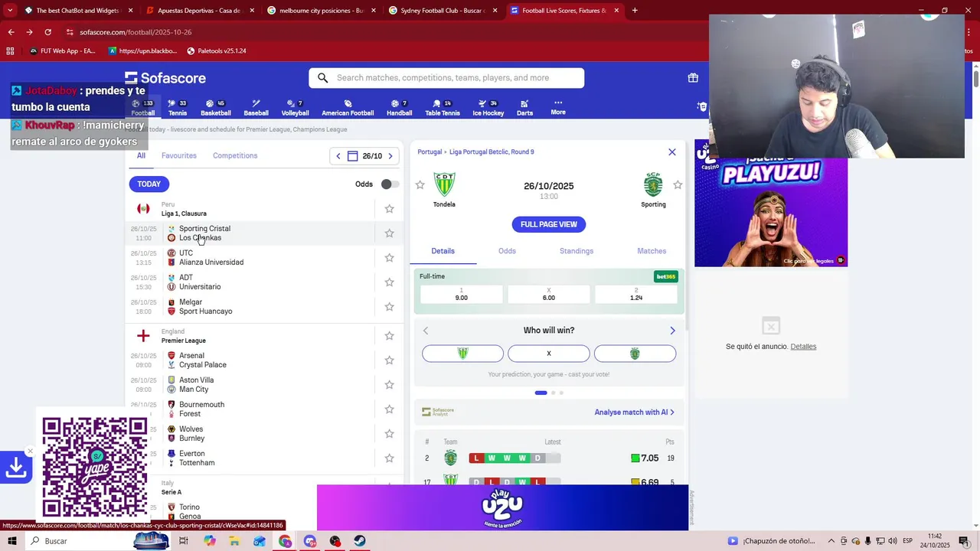
Task: Click the FULL PAGE VIEW button
Action: (549, 224)
